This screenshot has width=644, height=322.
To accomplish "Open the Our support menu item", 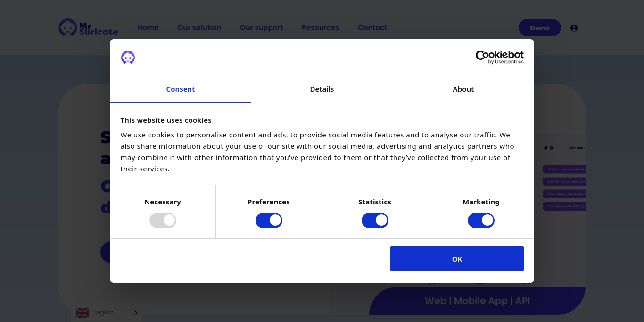I will tap(261, 28).
